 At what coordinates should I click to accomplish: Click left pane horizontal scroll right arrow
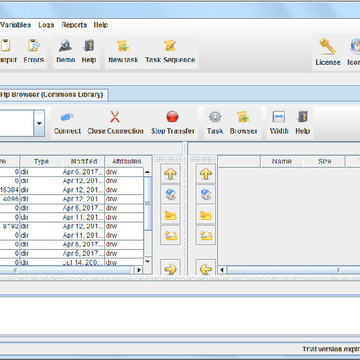[x=139, y=270]
